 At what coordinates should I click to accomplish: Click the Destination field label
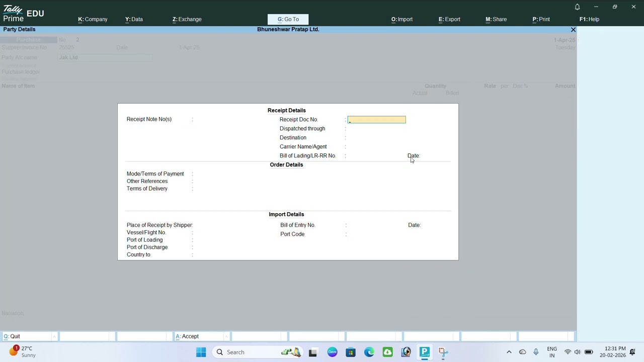click(x=293, y=138)
